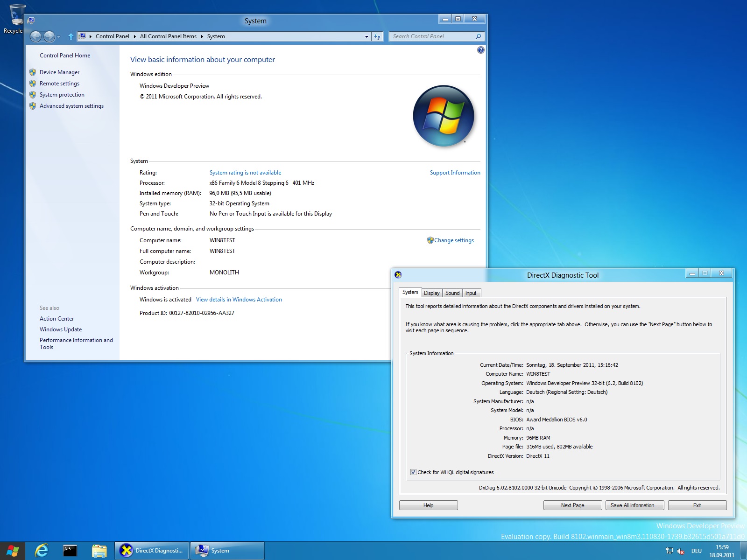Screen dimensions: 747x560
Task: Click the Start button Windows logo
Action: (13, 551)
